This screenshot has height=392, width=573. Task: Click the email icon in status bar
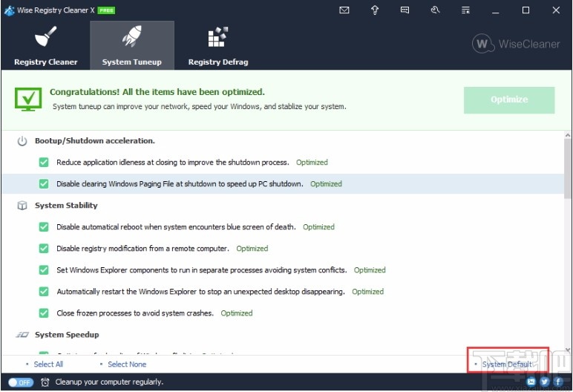(531, 382)
